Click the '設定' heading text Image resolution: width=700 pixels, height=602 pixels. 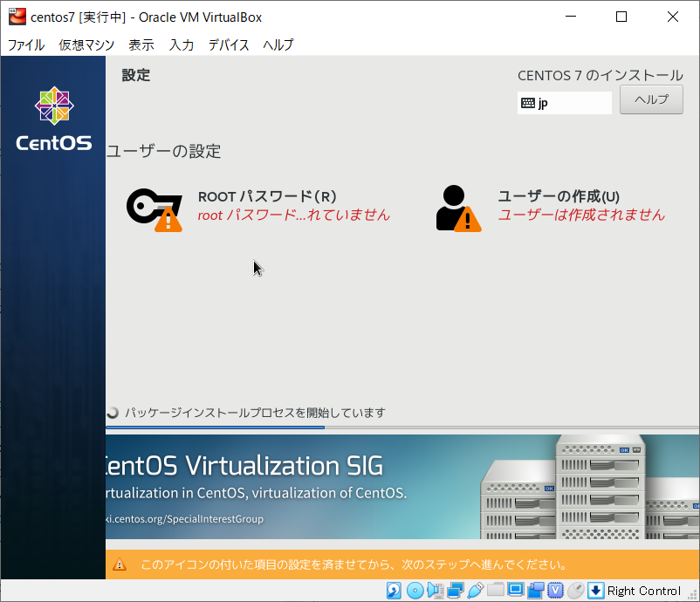click(x=136, y=75)
